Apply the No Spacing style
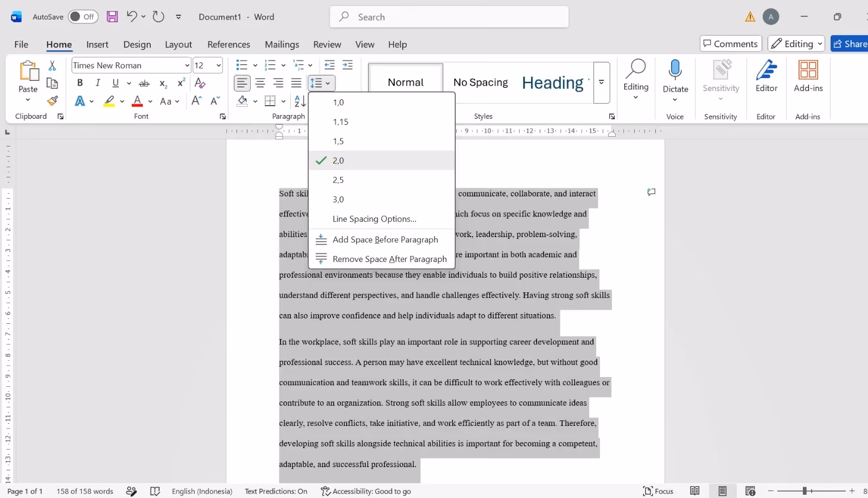The width and height of the screenshot is (868, 498). click(481, 82)
